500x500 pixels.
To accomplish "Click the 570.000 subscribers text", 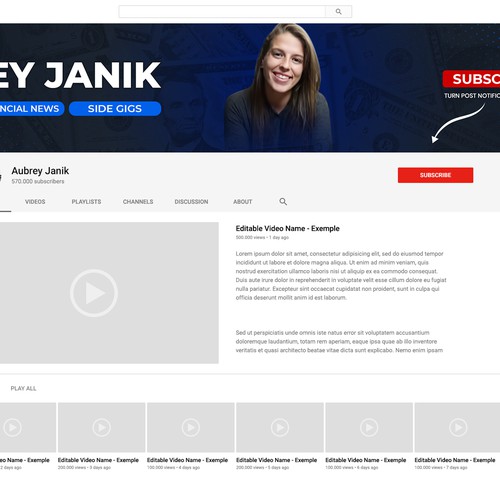I will [38, 181].
